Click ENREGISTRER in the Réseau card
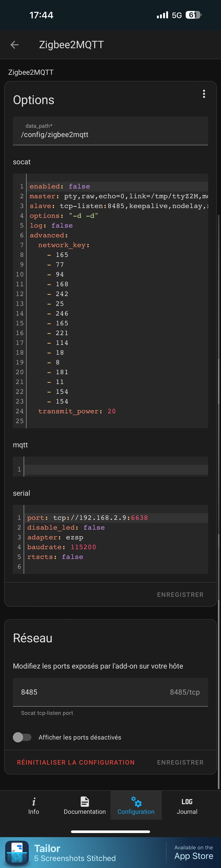This screenshot has height=868, width=221. pos(180,763)
